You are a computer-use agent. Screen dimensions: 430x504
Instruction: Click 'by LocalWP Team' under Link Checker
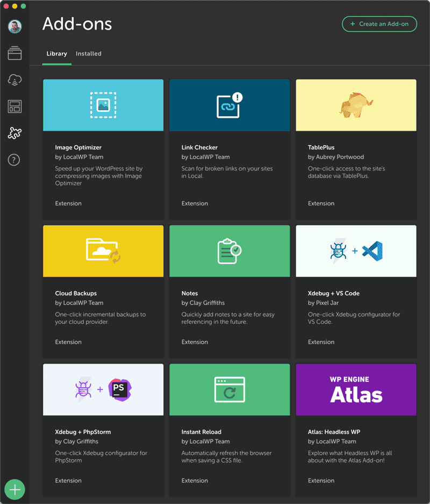tap(205, 157)
